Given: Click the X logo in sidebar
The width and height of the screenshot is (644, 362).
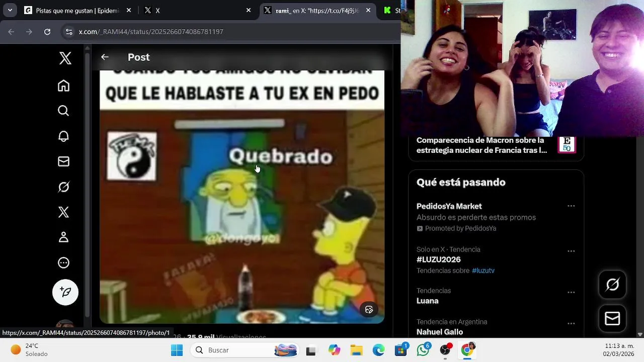Looking at the screenshot, I should click(65, 58).
